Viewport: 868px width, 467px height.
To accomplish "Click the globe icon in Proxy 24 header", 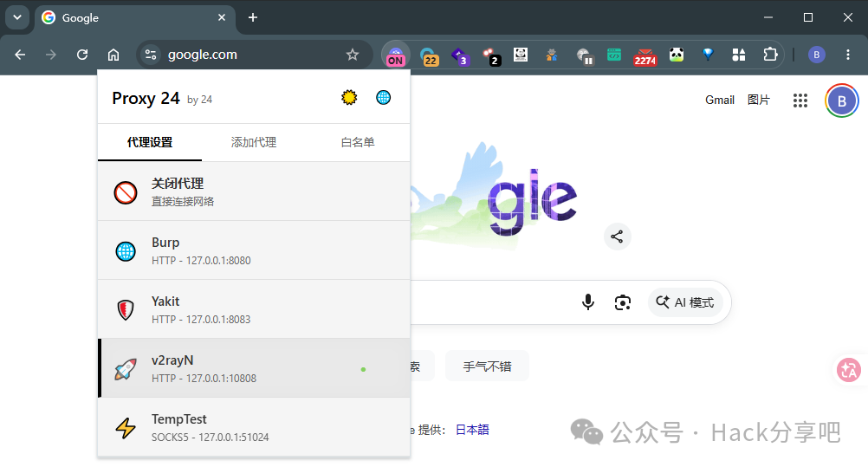I will pyautogui.click(x=383, y=98).
